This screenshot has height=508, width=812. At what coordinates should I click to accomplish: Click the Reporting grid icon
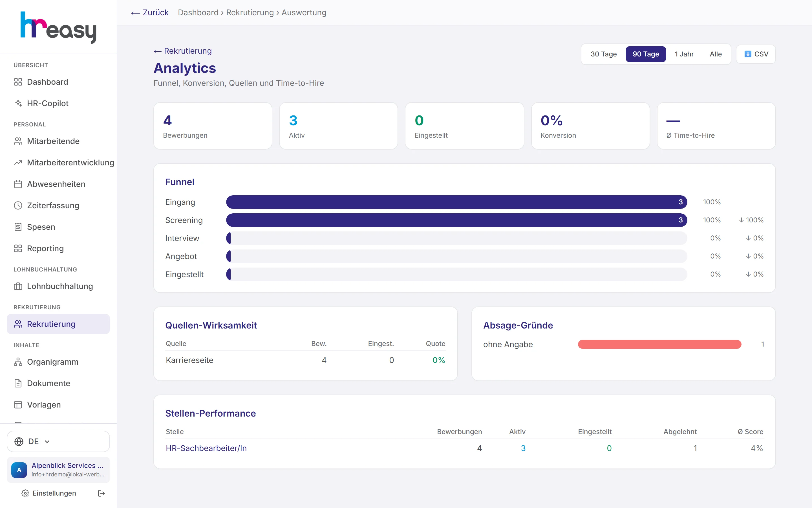pos(18,248)
